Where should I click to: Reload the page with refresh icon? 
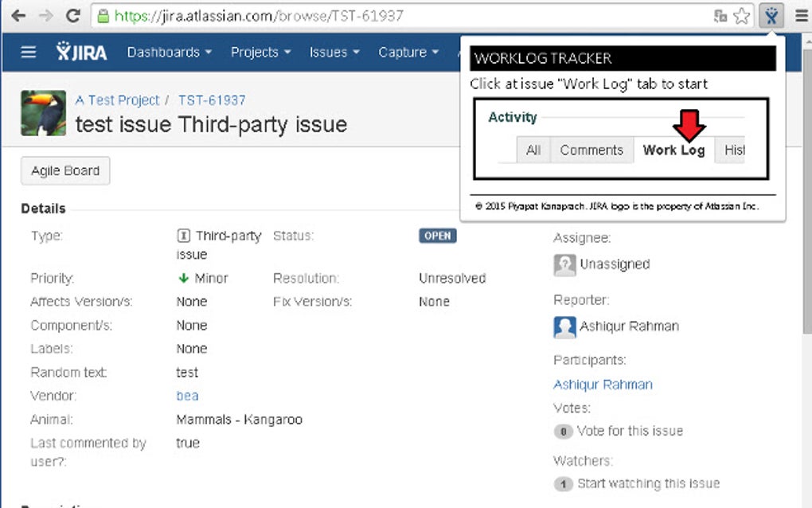(73, 16)
